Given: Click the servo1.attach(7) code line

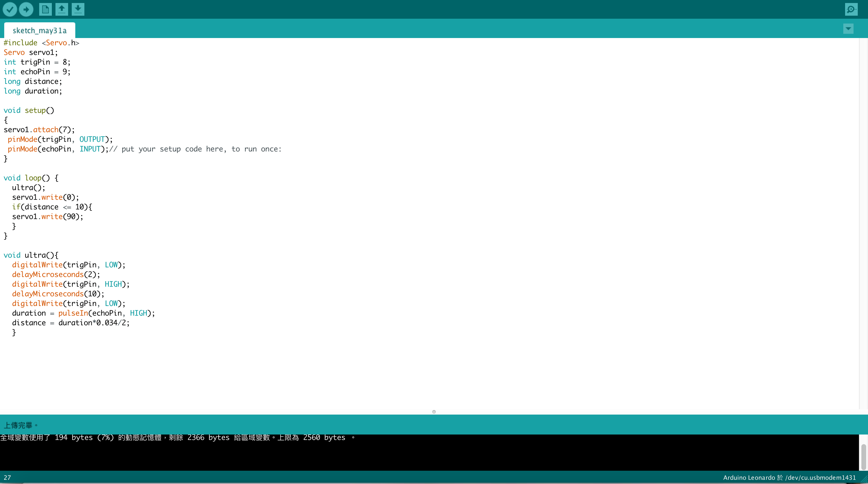Looking at the screenshot, I should coord(39,130).
